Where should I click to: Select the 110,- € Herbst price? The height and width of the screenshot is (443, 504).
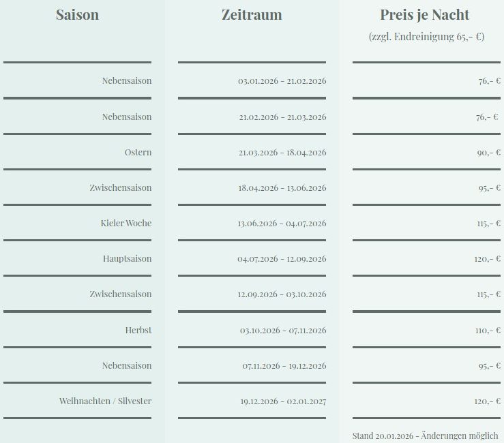point(488,331)
